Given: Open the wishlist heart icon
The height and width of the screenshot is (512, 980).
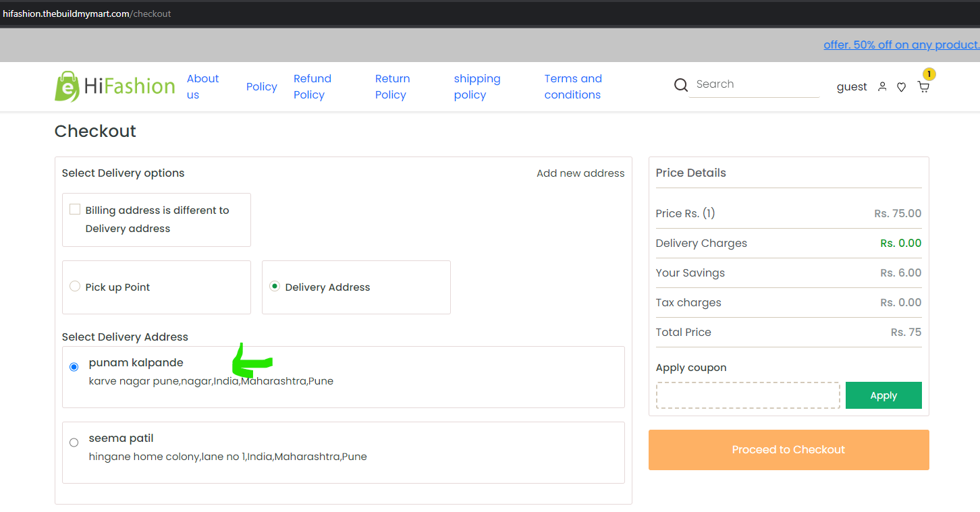Looking at the screenshot, I should [901, 87].
